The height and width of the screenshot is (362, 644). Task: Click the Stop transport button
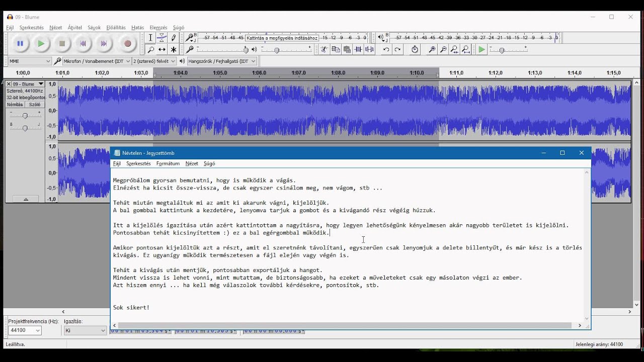[x=62, y=44]
